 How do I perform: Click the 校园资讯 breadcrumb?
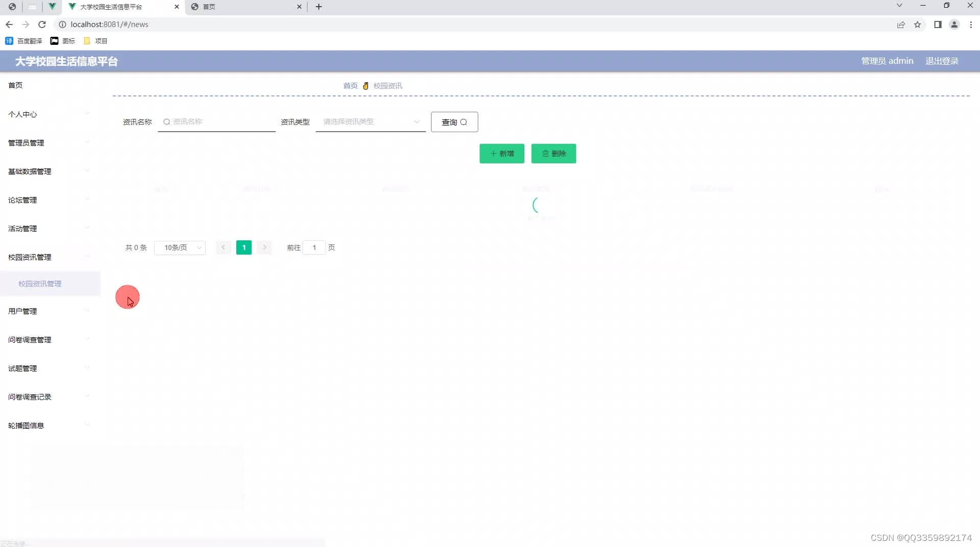pyautogui.click(x=387, y=86)
